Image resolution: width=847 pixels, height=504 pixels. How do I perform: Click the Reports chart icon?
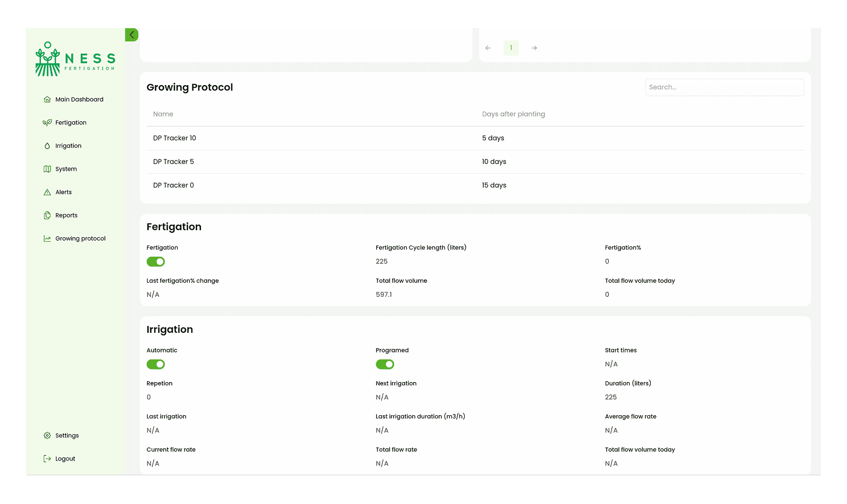(47, 215)
